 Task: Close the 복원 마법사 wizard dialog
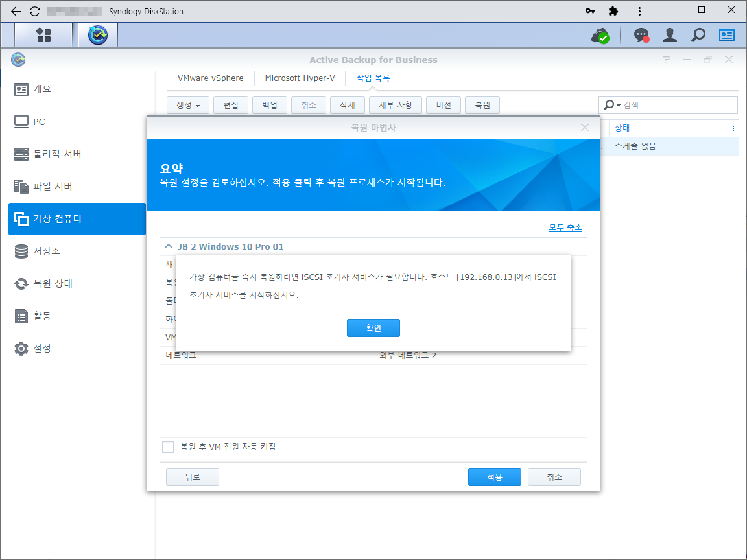click(x=584, y=128)
